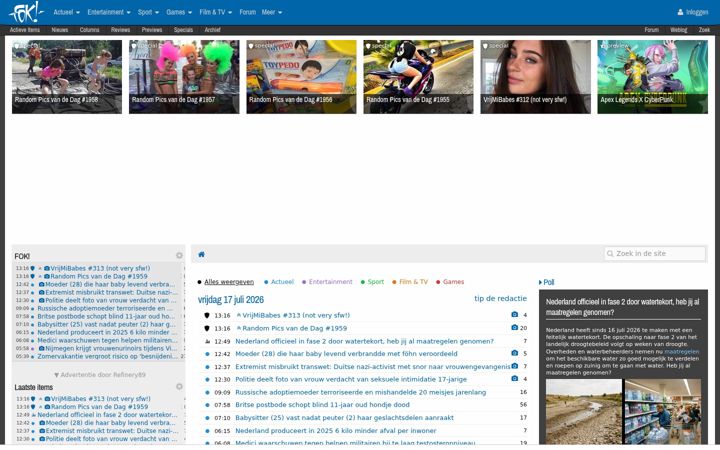Viewport: 720px width, 450px height.
Task: Click Inloggen user link
Action: point(692,12)
